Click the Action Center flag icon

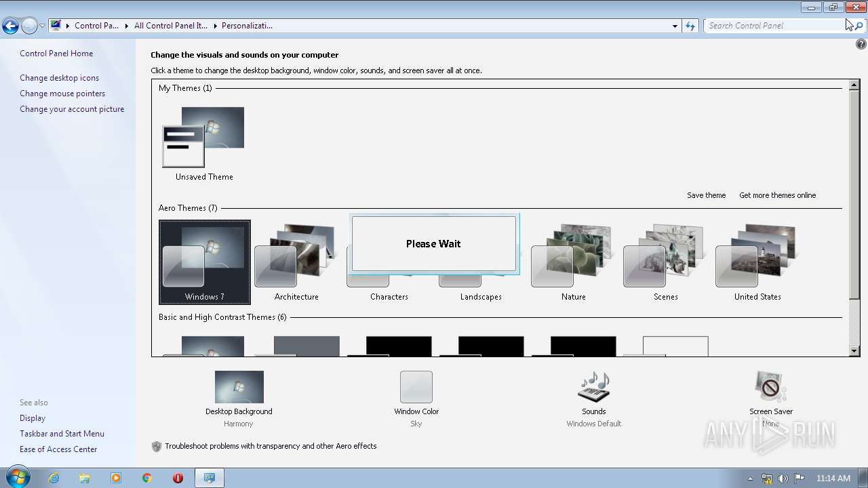click(800, 479)
